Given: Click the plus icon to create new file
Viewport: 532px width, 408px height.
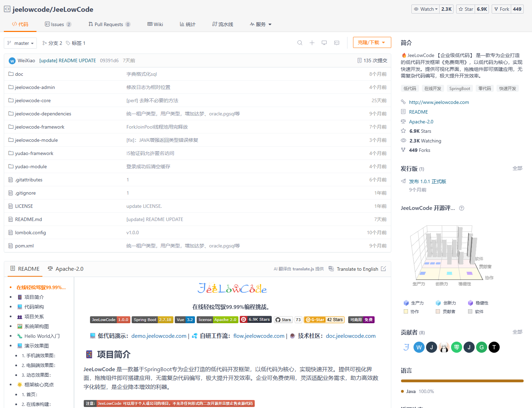Looking at the screenshot, I should [312, 42].
